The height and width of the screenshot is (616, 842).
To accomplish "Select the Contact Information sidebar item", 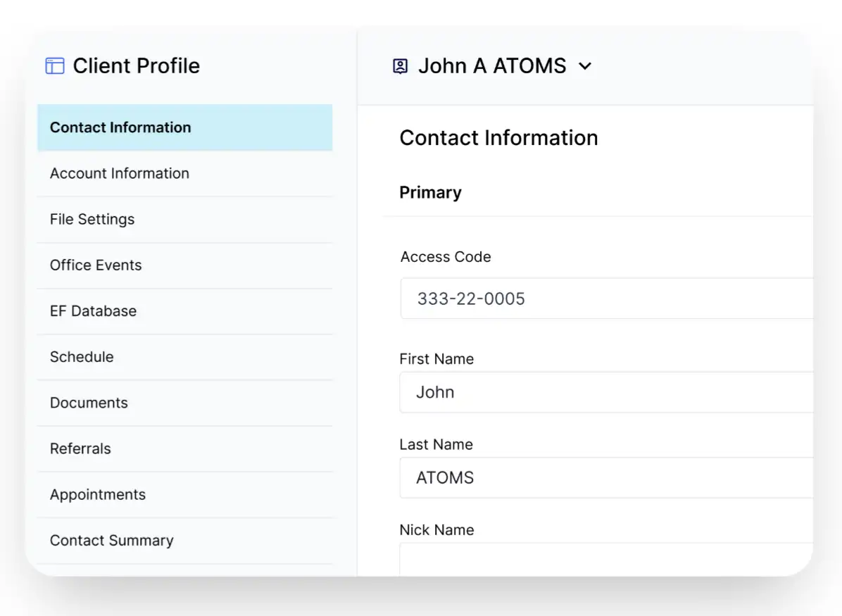I will pyautogui.click(x=184, y=127).
